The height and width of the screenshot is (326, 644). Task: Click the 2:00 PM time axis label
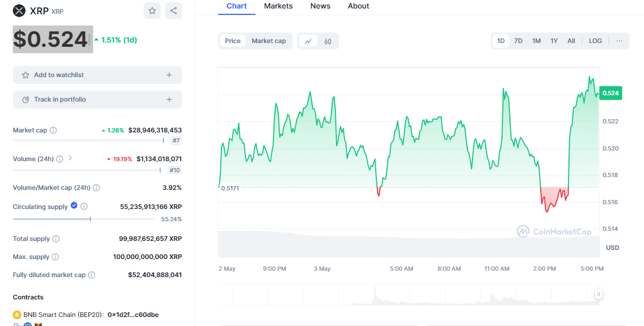coord(544,269)
